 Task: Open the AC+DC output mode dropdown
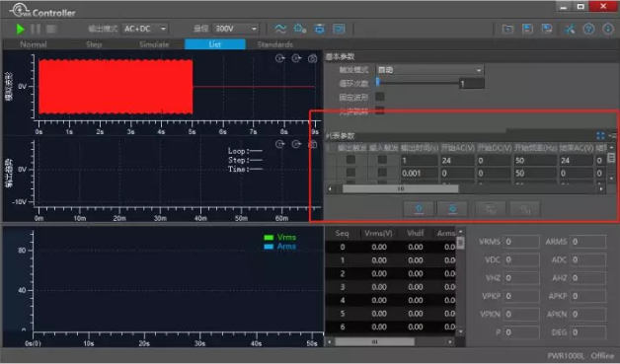coord(145,29)
